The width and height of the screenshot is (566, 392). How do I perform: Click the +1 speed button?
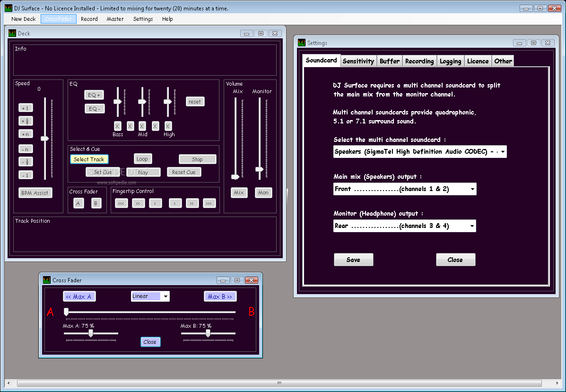[25, 108]
